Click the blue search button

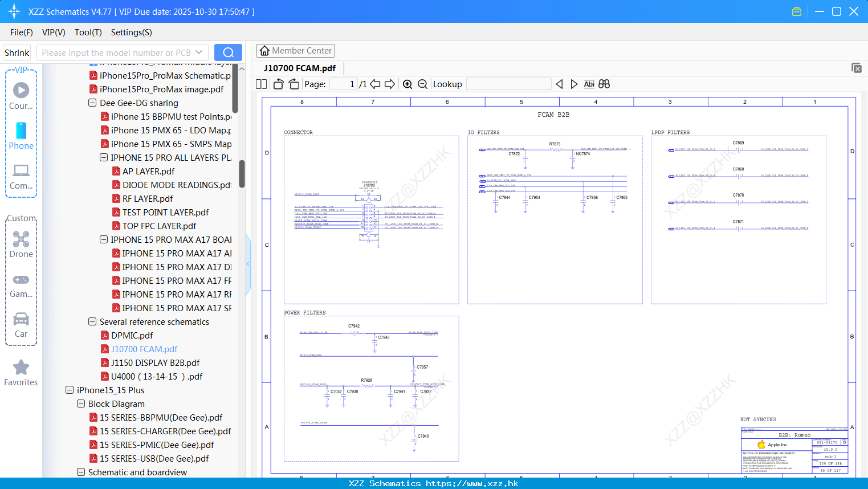(x=228, y=52)
